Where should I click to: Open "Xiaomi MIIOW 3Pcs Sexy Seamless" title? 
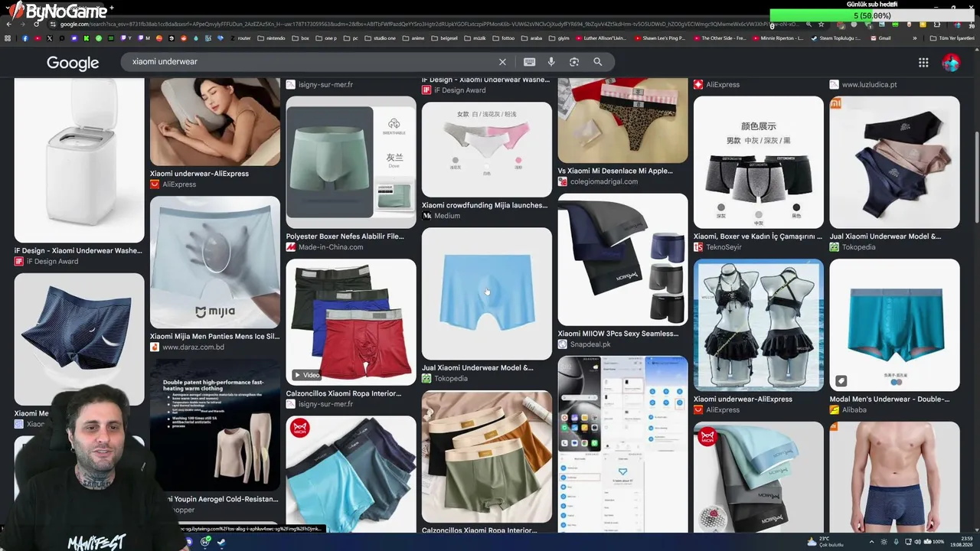(x=618, y=334)
